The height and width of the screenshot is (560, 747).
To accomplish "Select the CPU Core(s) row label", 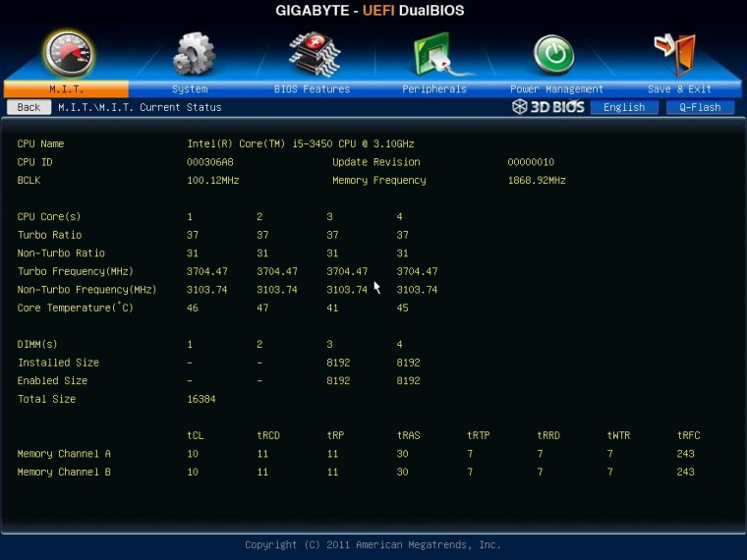I will click(x=49, y=217).
